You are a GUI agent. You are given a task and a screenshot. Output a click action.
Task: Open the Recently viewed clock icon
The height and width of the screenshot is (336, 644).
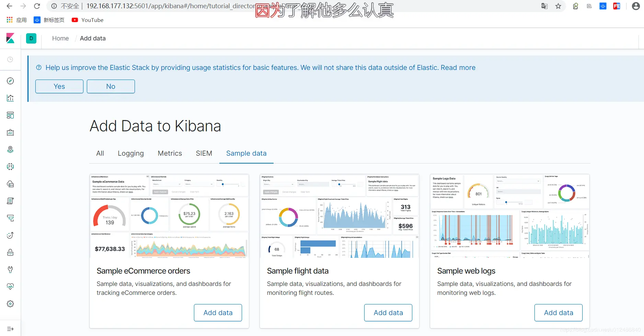point(10,60)
